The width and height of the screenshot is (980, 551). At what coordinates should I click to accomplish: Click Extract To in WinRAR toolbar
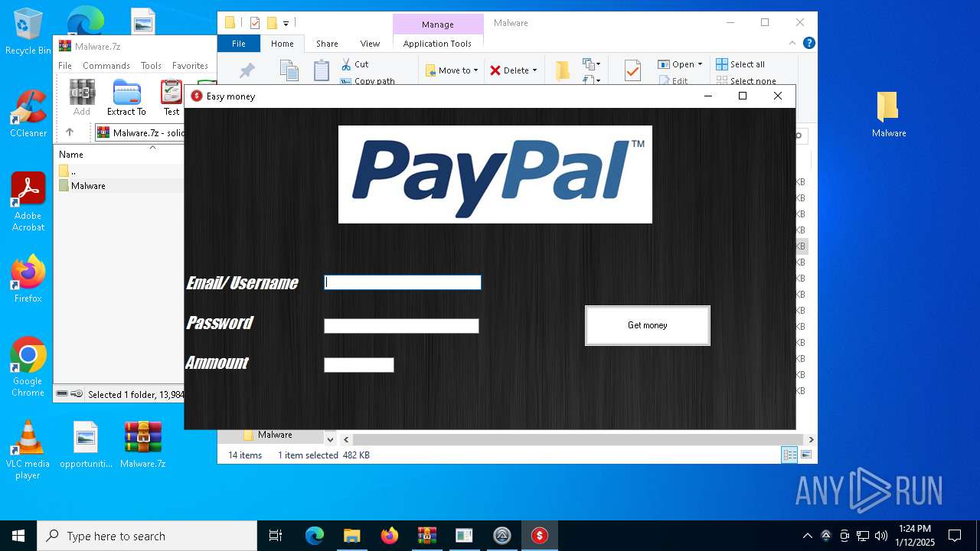click(x=126, y=98)
